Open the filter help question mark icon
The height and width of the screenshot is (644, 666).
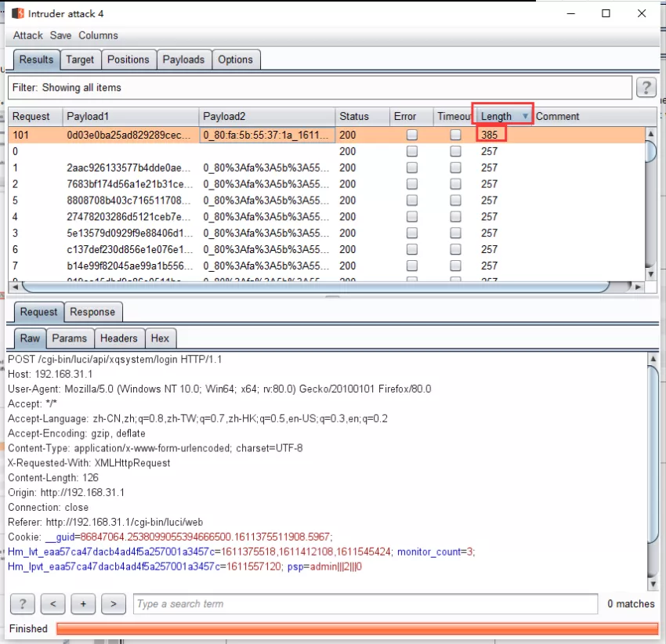[646, 88]
